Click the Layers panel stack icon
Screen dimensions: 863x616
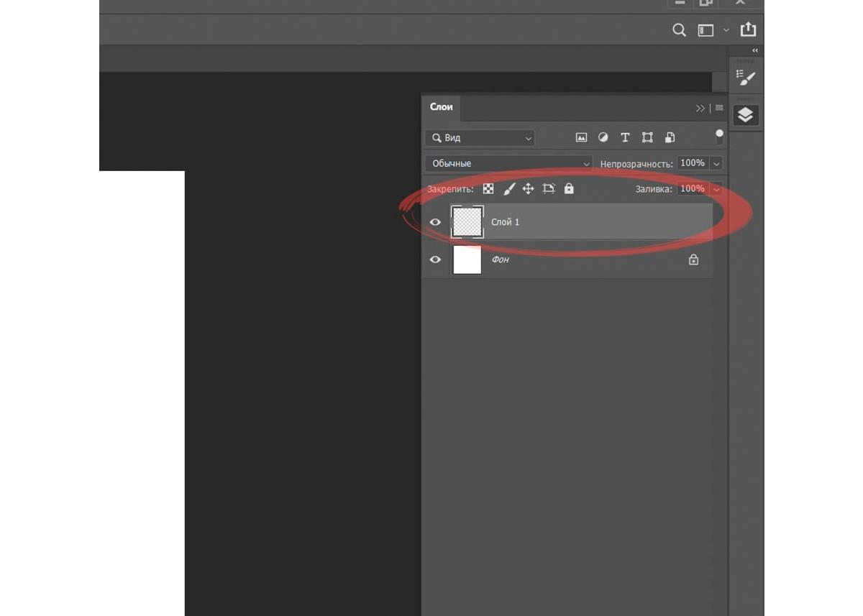[x=745, y=115]
